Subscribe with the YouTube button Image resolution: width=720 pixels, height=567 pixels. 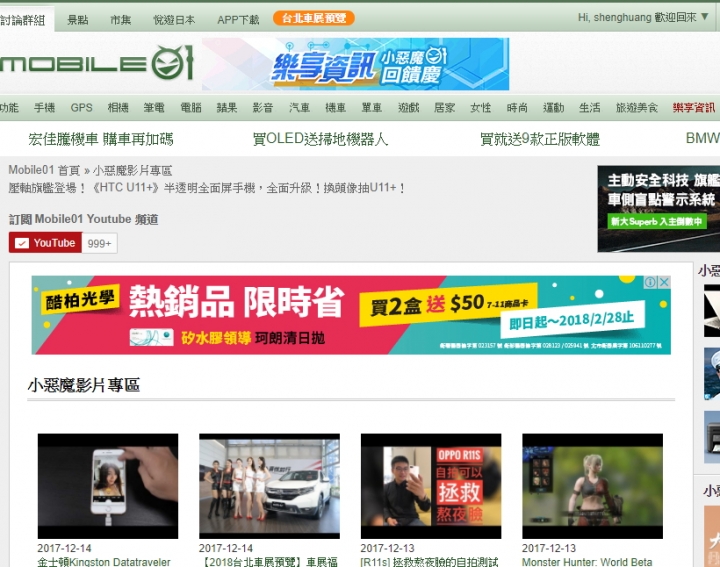(x=45, y=243)
